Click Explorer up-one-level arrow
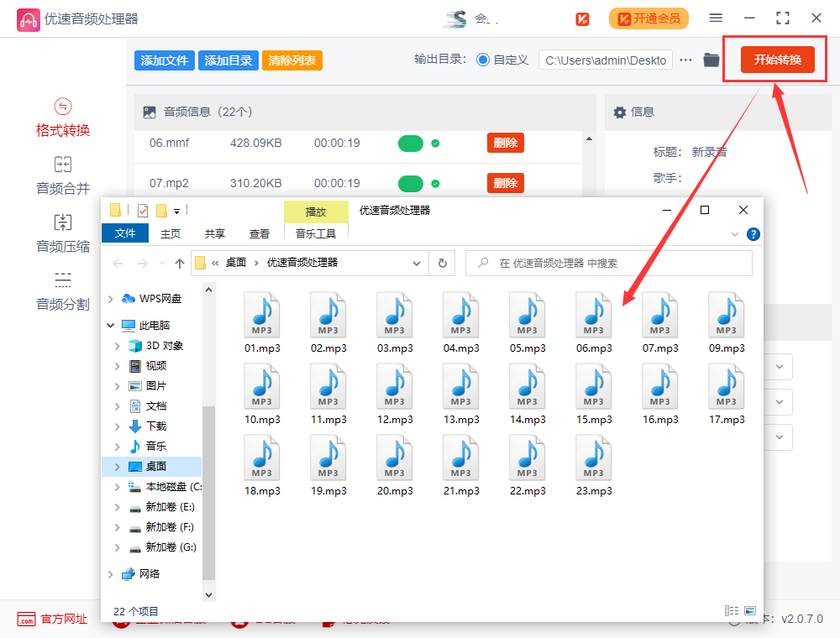The width and height of the screenshot is (840, 638). tap(180, 264)
